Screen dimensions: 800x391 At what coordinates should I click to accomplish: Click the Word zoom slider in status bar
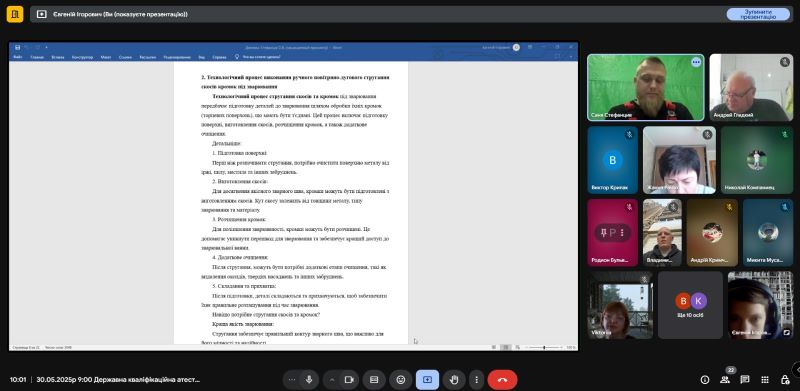point(543,347)
